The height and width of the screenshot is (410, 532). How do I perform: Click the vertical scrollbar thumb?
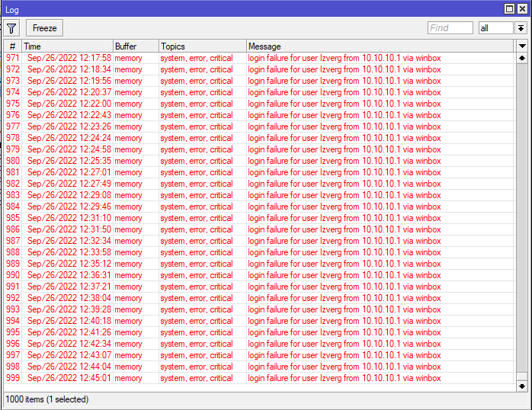[x=522, y=376]
